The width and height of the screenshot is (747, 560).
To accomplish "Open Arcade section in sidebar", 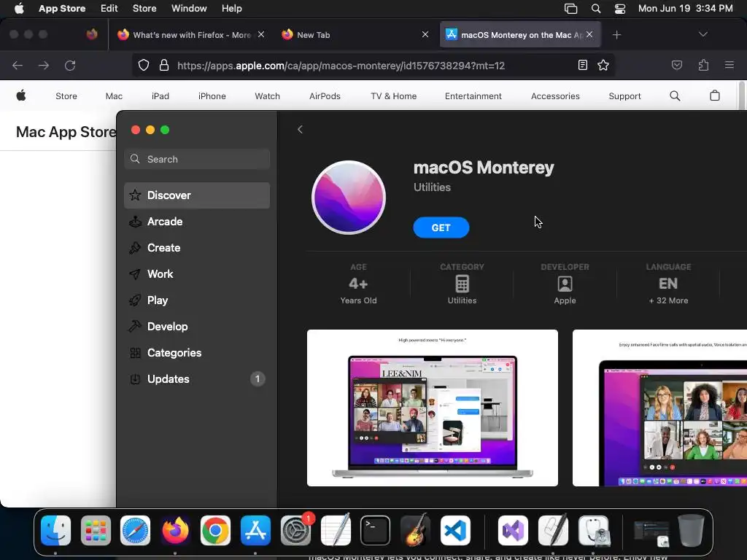I will [x=197, y=222].
